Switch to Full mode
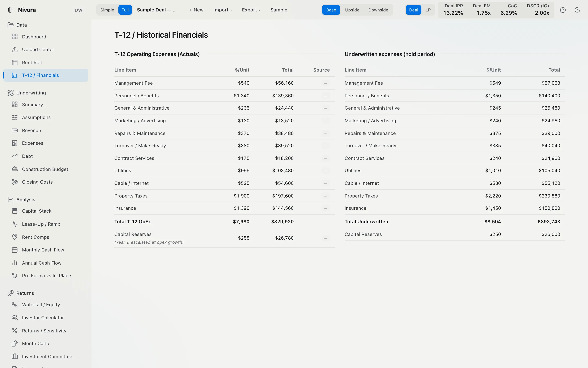The image size is (588, 368). (x=125, y=10)
